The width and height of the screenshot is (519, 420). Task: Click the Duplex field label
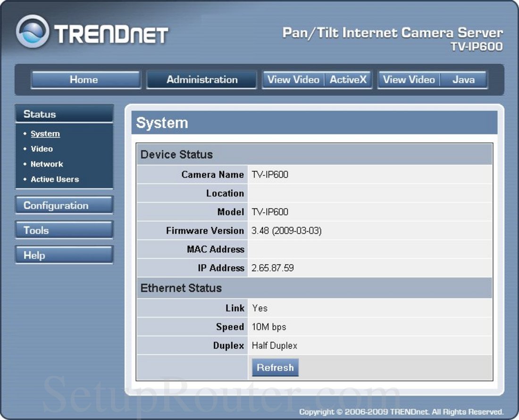(229, 346)
